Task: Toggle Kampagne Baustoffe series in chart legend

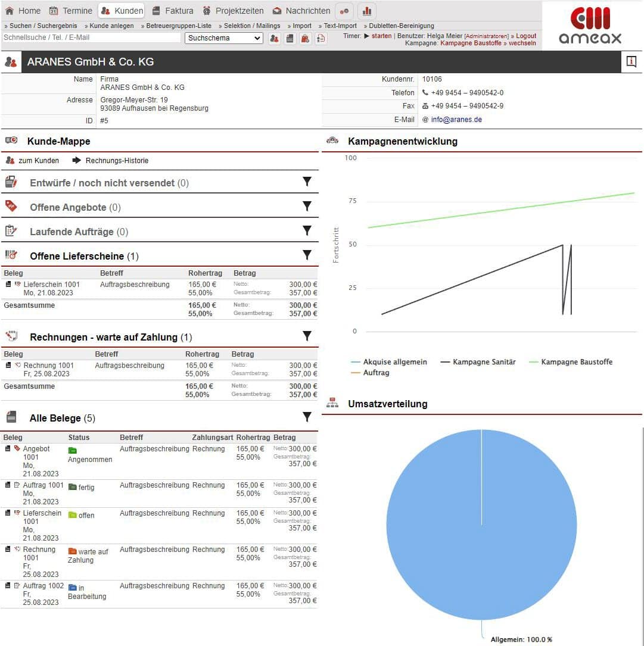Action: pos(570,362)
